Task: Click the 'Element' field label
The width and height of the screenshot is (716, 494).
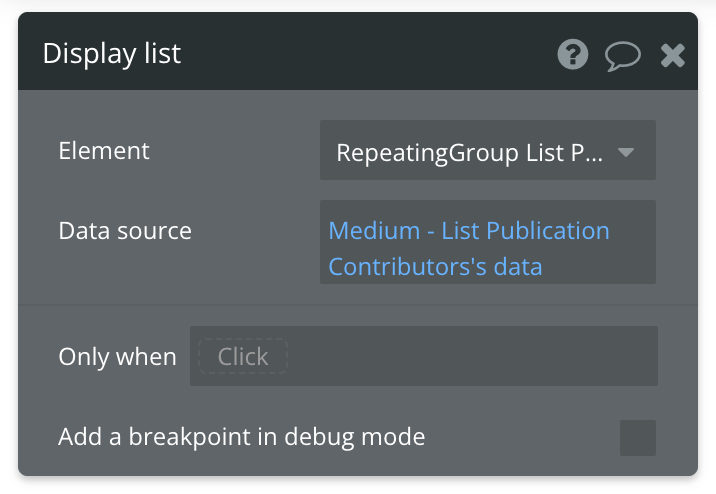Action: click(x=104, y=151)
